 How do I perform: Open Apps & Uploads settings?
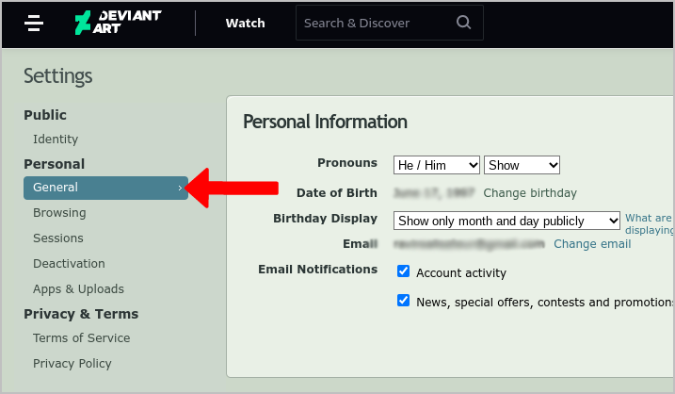(x=78, y=289)
